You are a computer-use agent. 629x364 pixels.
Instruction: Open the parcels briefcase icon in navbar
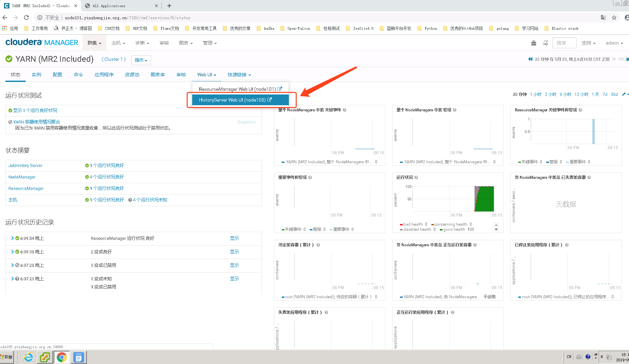[x=534, y=43]
